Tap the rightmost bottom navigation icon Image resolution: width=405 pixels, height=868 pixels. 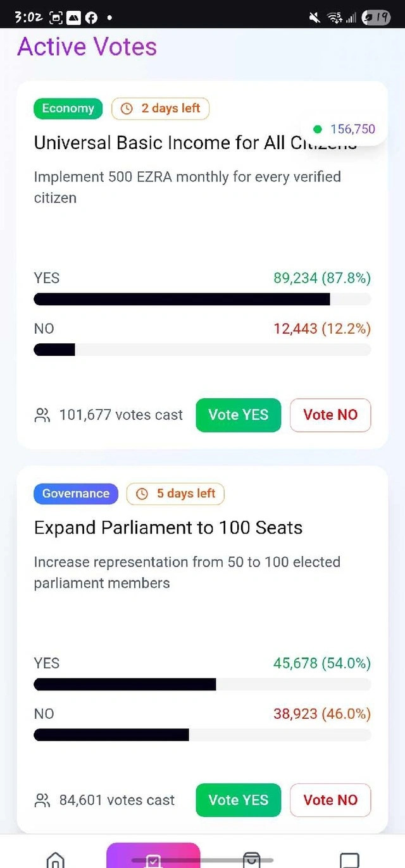[349, 860]
